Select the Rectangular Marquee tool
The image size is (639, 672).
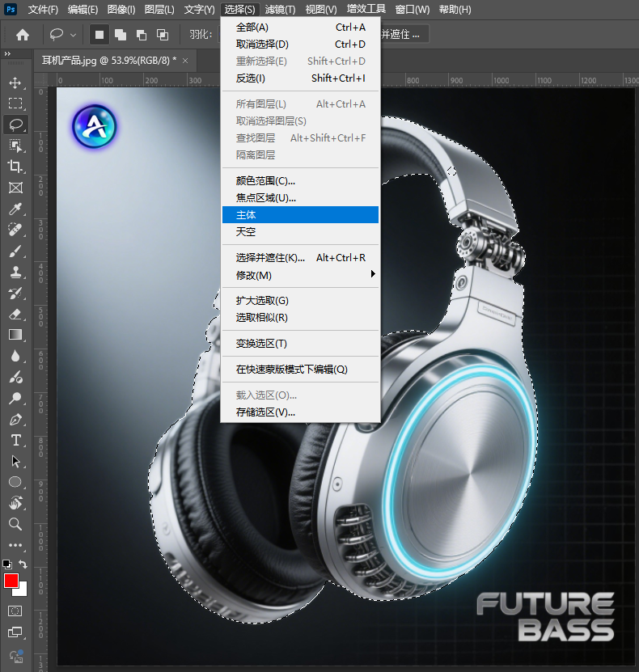pyautogui.click(x=15, y=104)
